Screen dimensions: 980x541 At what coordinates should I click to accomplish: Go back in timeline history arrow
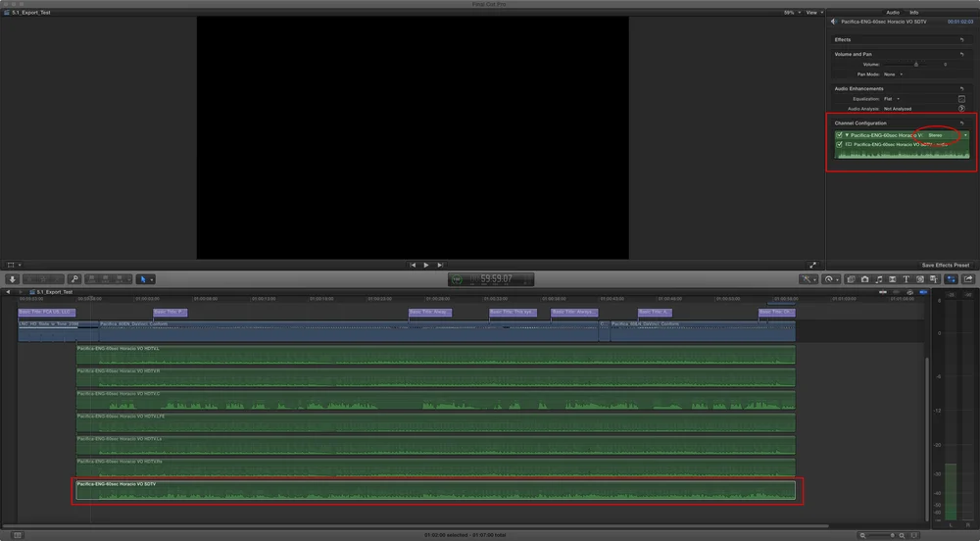8,292
